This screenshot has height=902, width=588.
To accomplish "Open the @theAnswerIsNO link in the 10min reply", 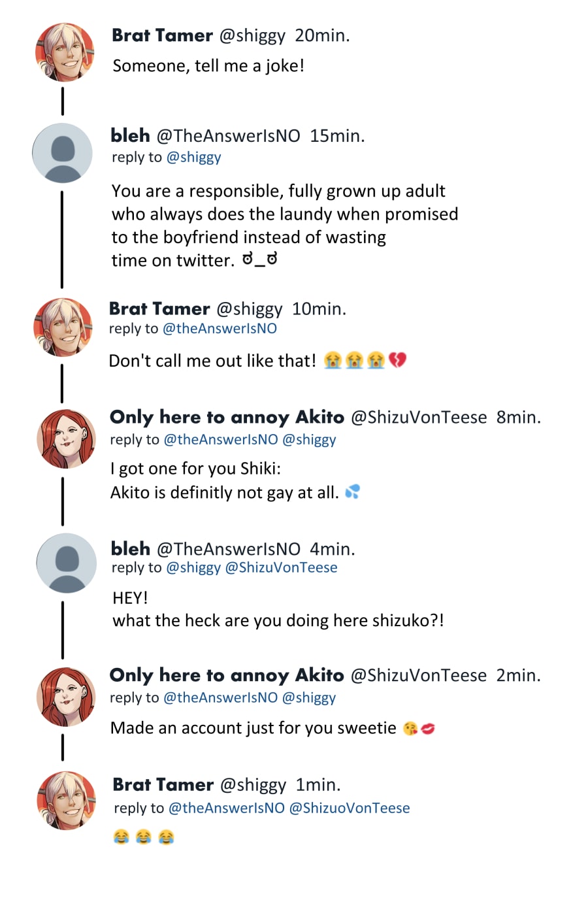I will 220,328.
